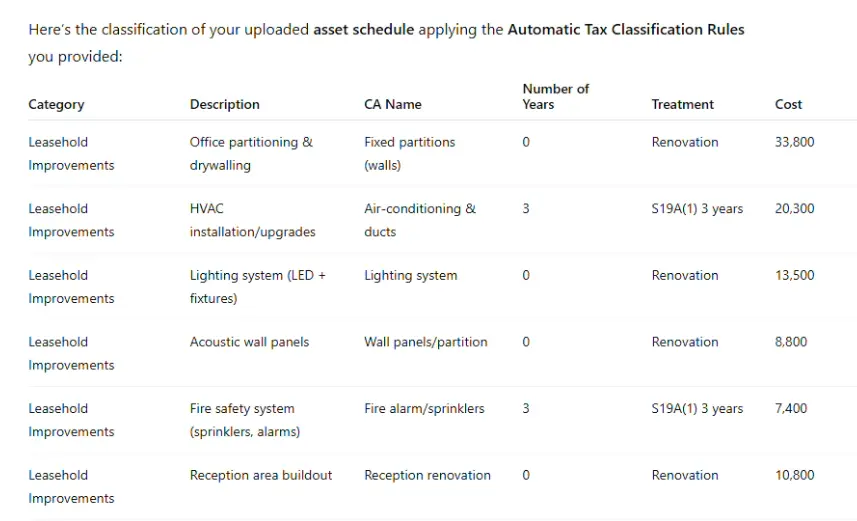Click the Category column header
Viewport: 857px width, 521px height.
click(x=56, y=104)
